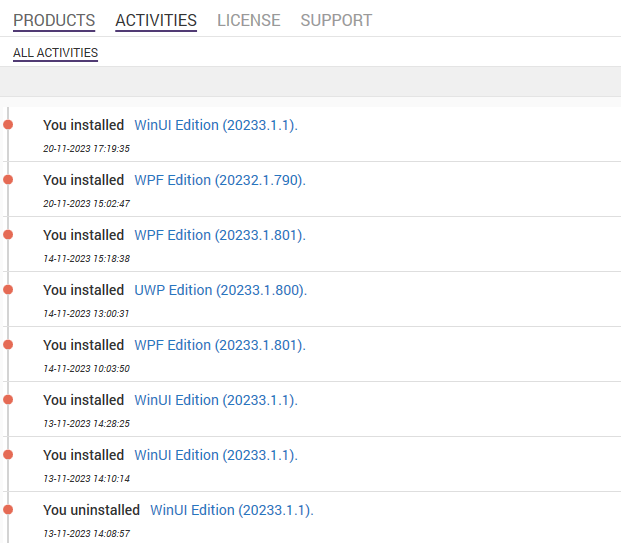Open the SUPPORT tab

tap(336, 20)
